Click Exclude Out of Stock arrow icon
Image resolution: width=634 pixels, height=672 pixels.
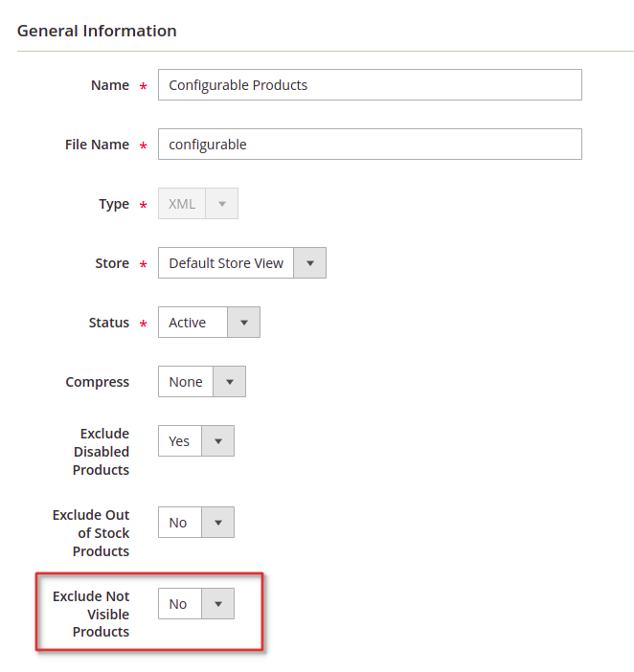point(217,523)
